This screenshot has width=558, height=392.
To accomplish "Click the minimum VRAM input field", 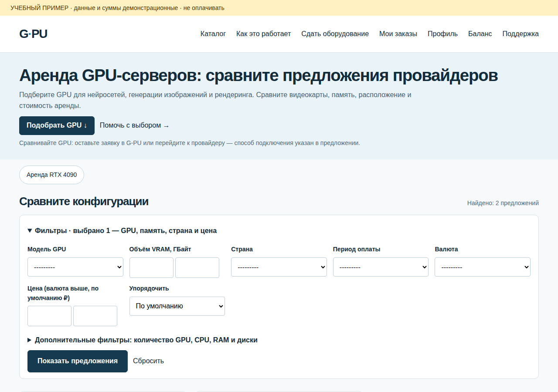I will point(151,267).
